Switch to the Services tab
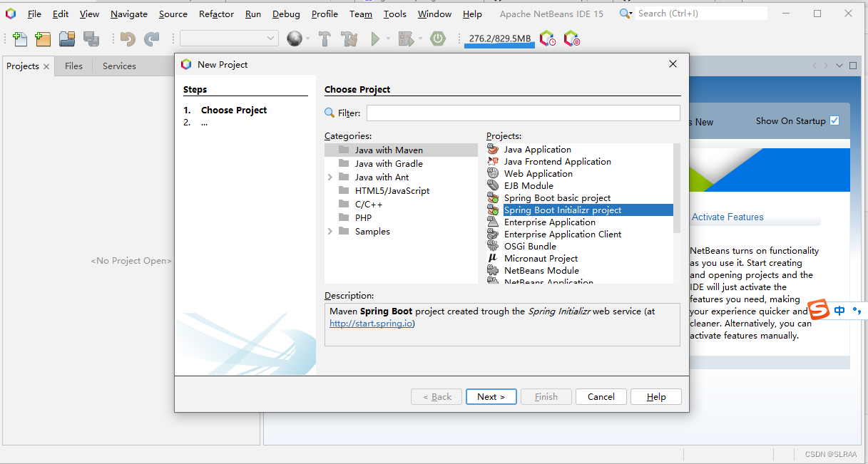 pyautogui.click(x=119, y=66)
